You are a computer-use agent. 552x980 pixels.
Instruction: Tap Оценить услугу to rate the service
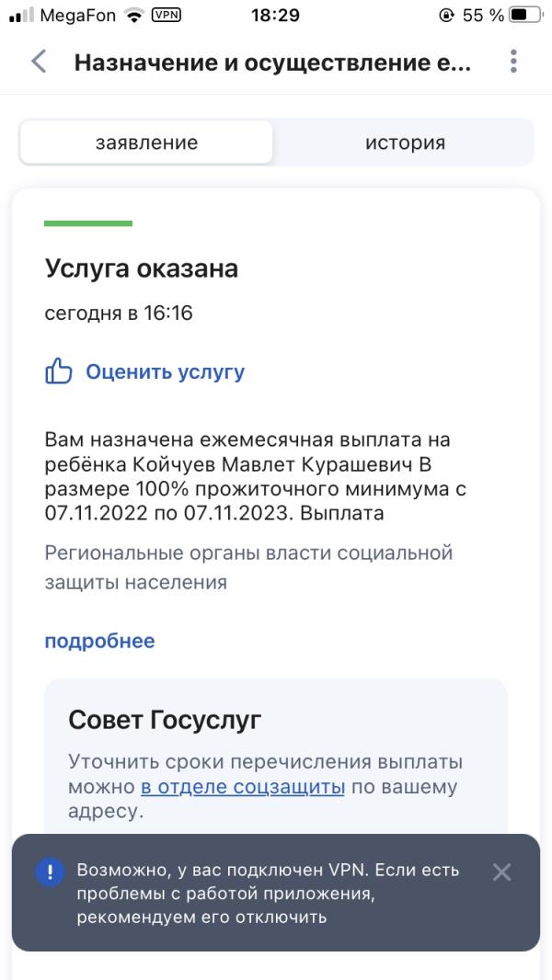(x=163, y=370)
